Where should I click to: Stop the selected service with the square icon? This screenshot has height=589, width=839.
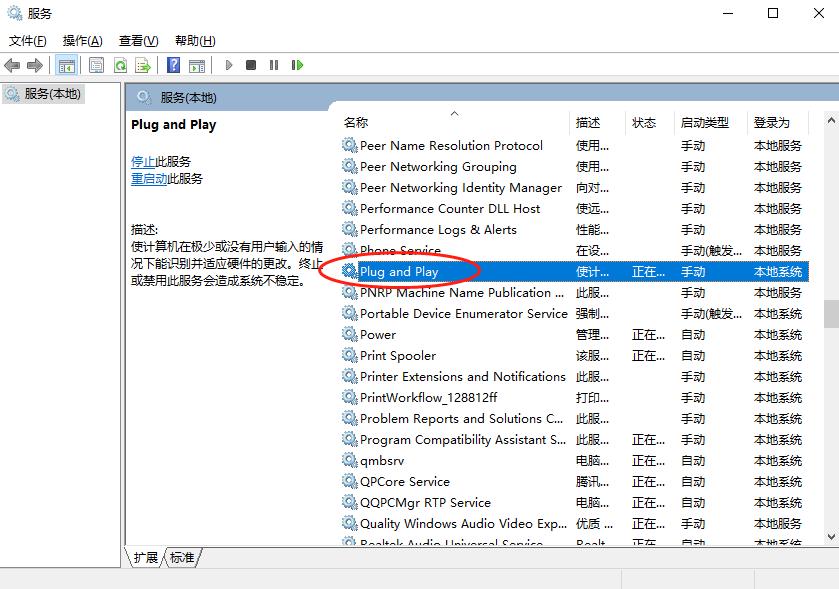point(252,64)
